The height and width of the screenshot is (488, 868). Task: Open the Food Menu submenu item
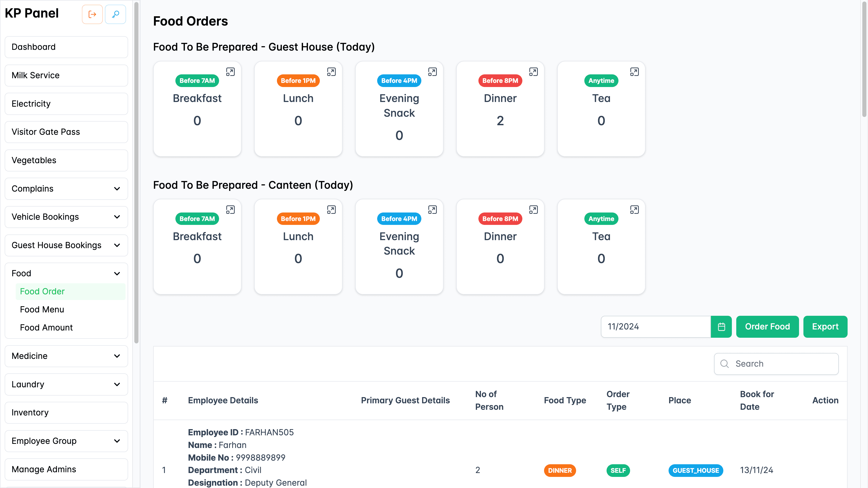click(42, 309)
